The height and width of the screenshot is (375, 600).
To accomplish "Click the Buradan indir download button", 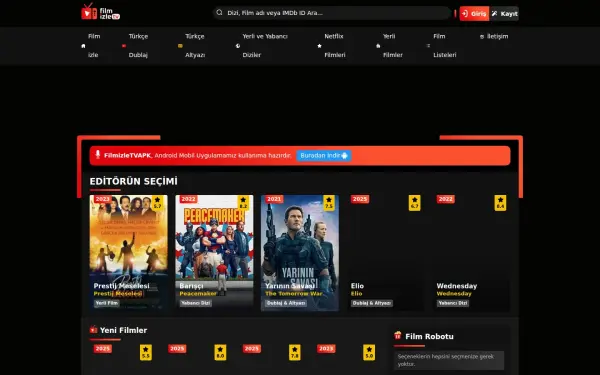I will pos(324,155).
